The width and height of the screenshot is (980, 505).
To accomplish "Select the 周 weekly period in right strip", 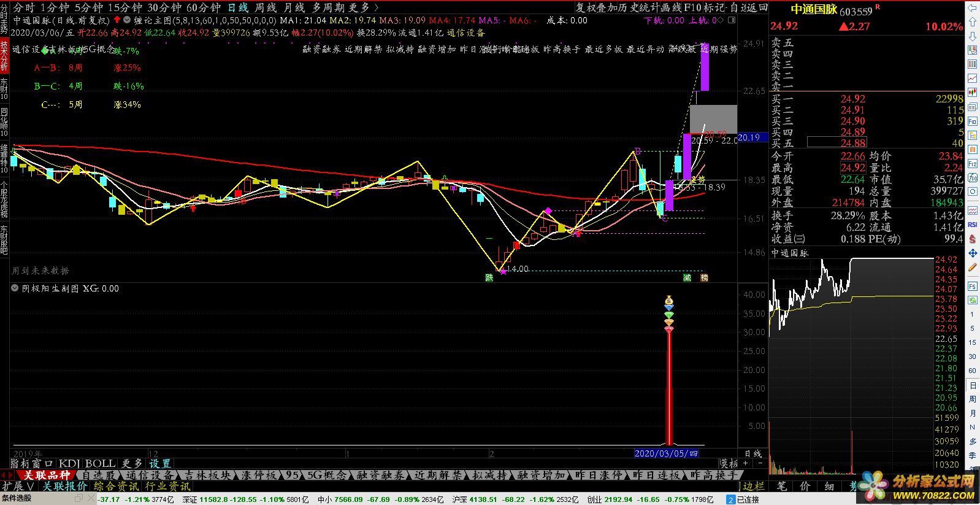I will [x=972, y=399].
